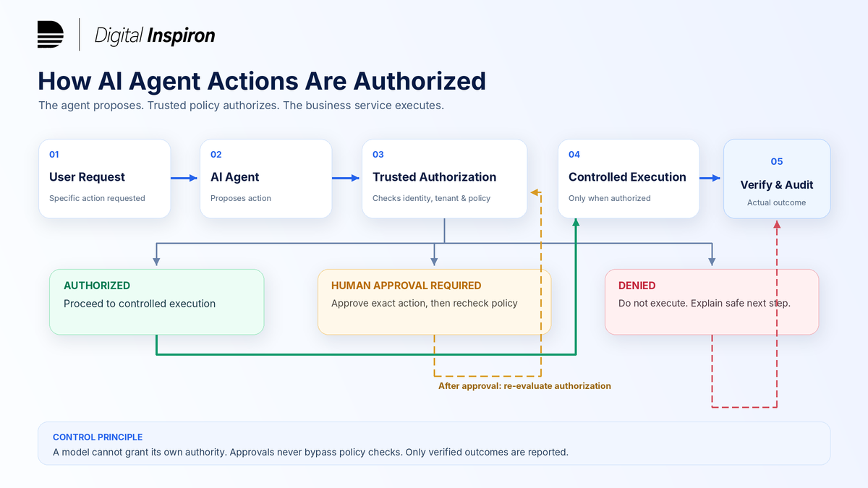Click step number 05
Screen dimensions: 868x488
pyautogui.click(x=777, y=162)
